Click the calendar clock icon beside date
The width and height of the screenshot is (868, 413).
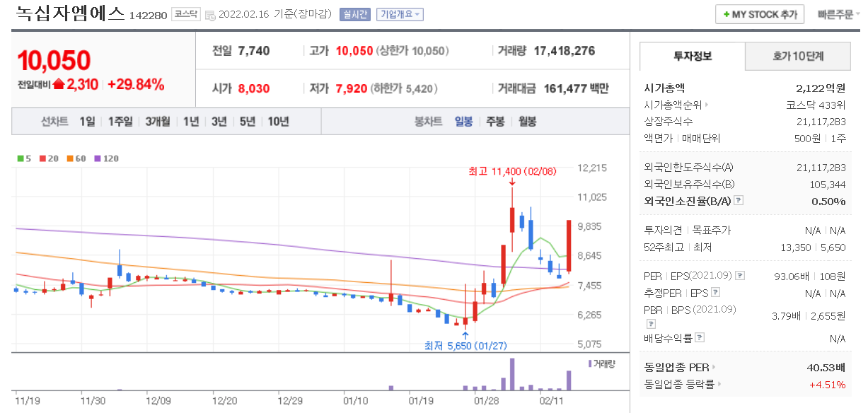(211, 14)
